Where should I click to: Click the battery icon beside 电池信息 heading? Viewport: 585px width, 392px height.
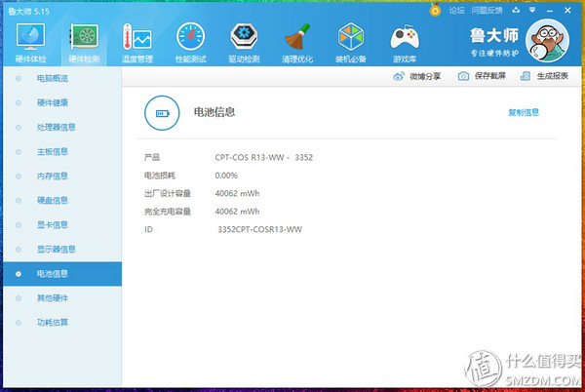162,113
